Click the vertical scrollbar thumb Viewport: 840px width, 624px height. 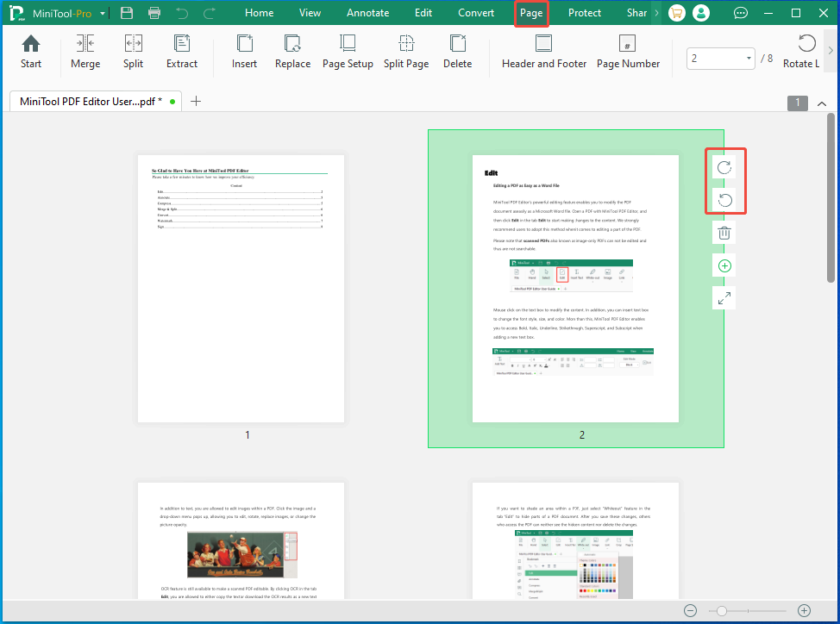point(831,198)
